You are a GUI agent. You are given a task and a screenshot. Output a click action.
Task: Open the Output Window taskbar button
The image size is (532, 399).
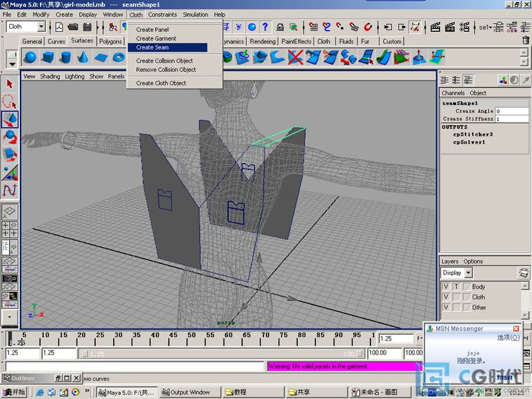pos(190,392)
